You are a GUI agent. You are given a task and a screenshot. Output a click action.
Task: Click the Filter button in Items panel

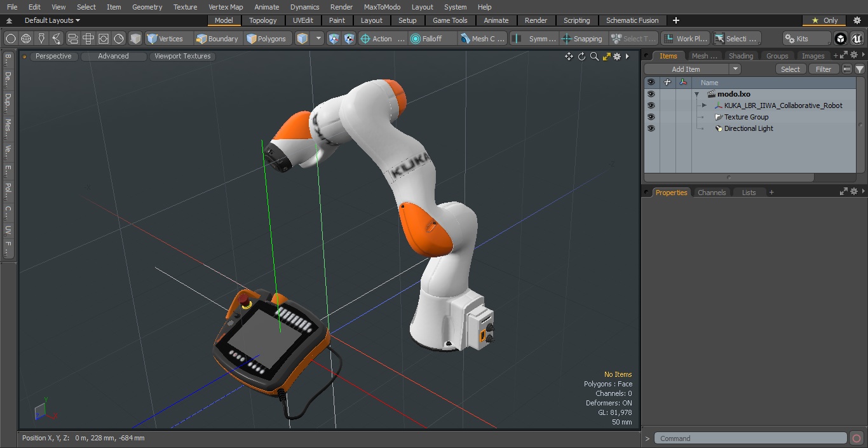click(824, 69)
